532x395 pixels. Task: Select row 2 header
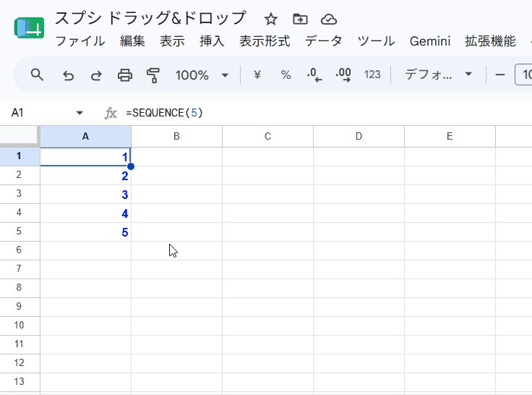[19, 175]
